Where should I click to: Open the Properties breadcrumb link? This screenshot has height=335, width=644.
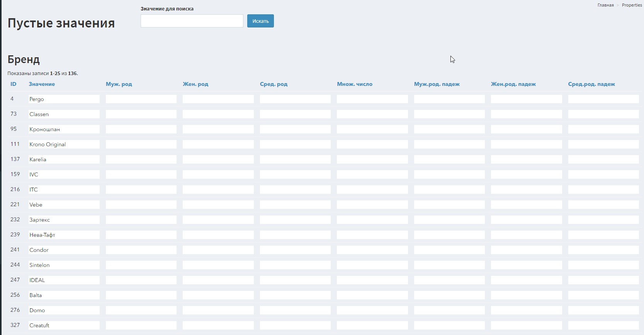pyautogui.click(x=632, y=5)
